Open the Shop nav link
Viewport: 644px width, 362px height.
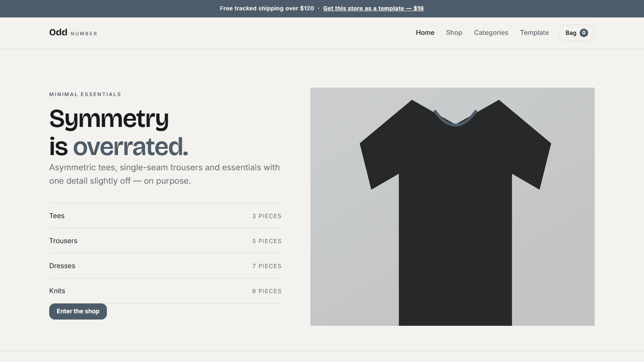tap(454, 33)
